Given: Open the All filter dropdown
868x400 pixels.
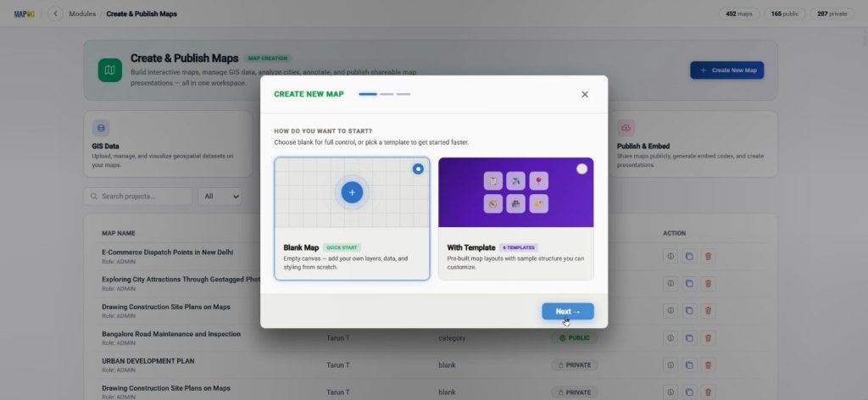Looking at the screenshot, I should tap(220, 197).
